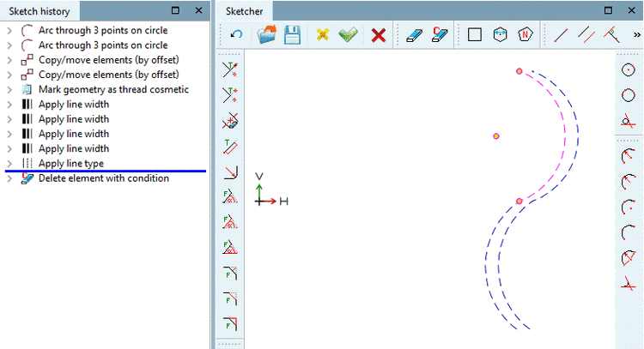Click the red X cancel icon
The height and width of the screenshot is (349, 644).
[379, 35]
